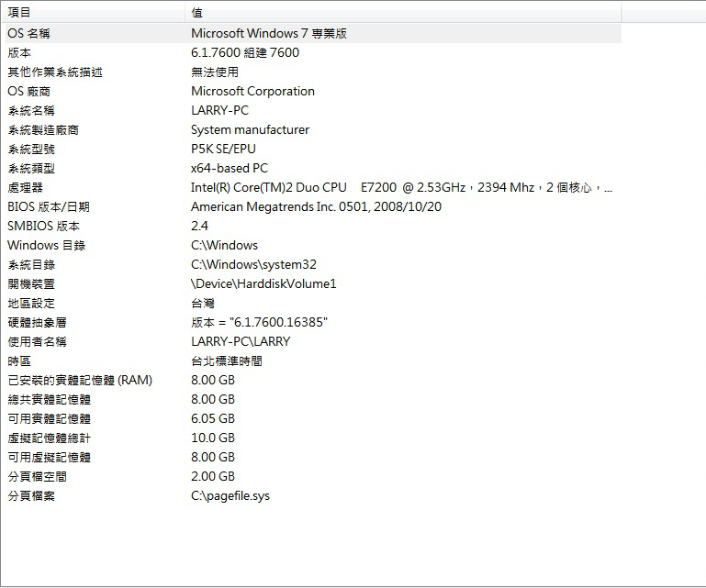
Task: Select the 硬體抽象層 row label
Action: coord(37,323)
